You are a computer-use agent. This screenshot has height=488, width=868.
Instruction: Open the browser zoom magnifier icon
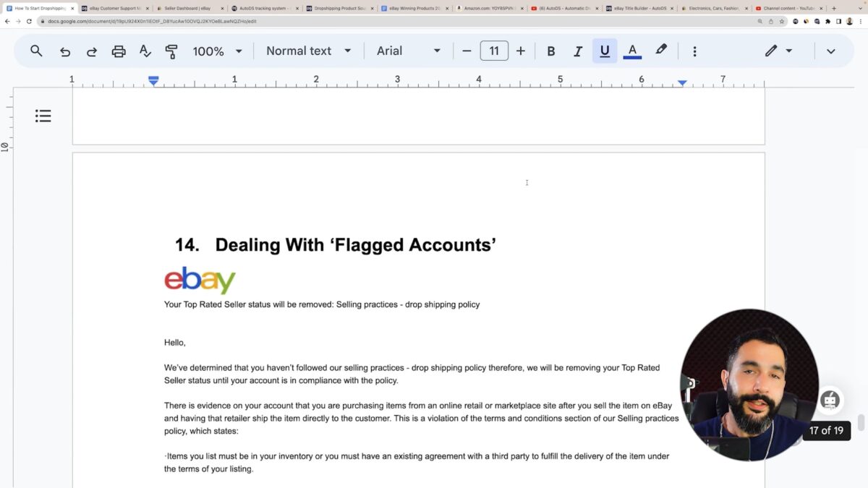coord(760,21)
